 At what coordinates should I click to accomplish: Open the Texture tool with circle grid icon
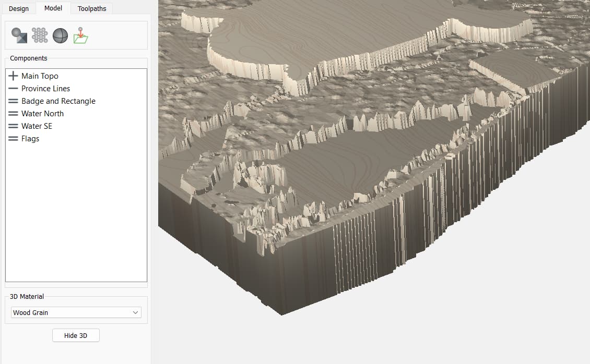click(x=40, y=35)
